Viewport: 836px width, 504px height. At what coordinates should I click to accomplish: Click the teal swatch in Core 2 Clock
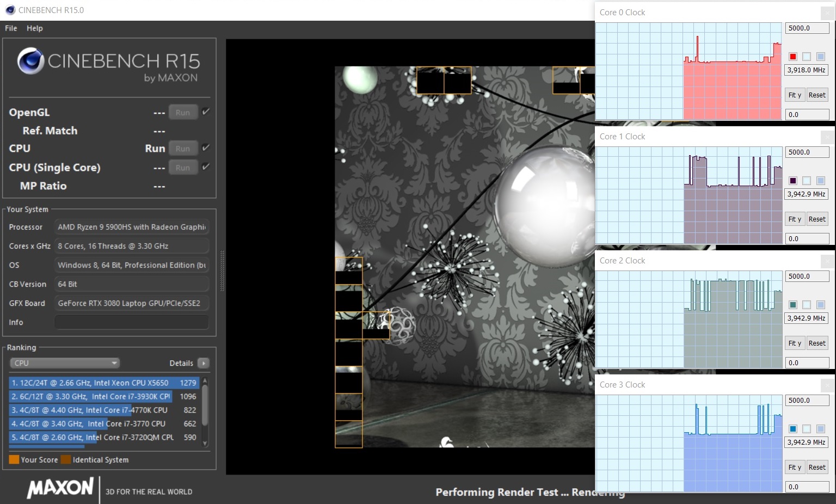tap(793, 305)
